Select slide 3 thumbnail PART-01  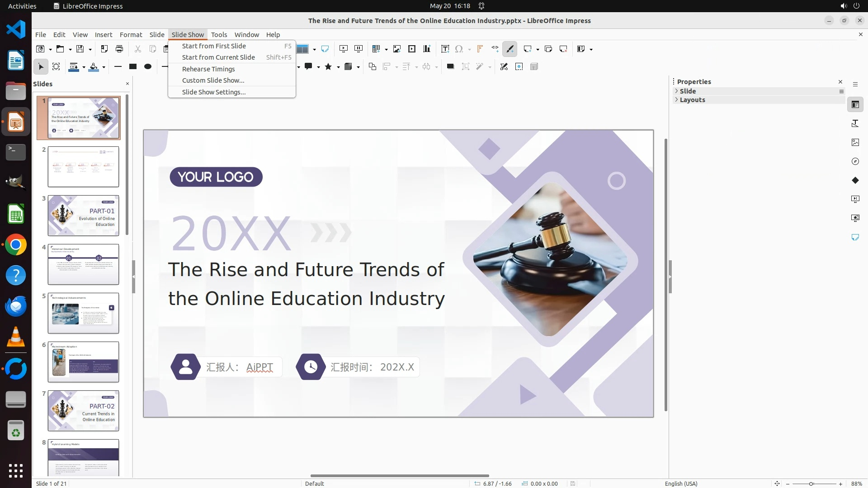(83, 216)
